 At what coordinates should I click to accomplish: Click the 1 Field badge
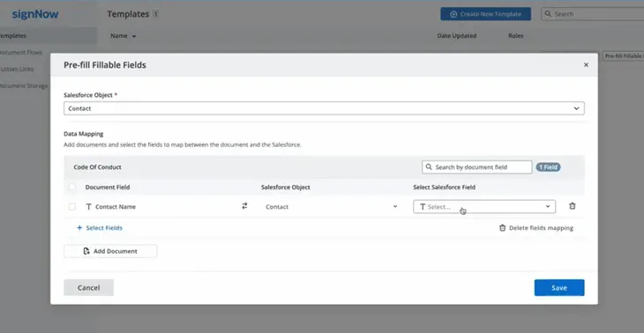[x=548, y=166]
